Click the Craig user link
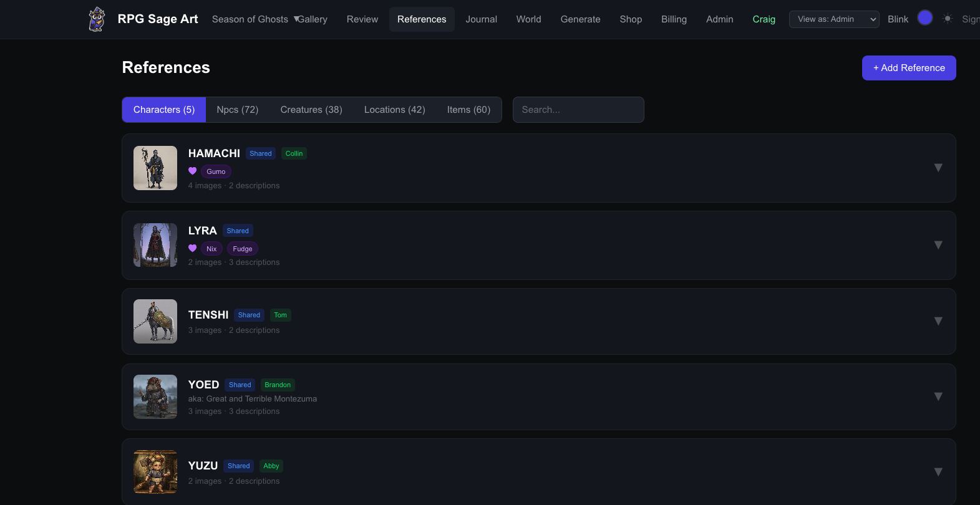Image resolution: width=980 pixels, height=505 pixels. coord(764,19)
